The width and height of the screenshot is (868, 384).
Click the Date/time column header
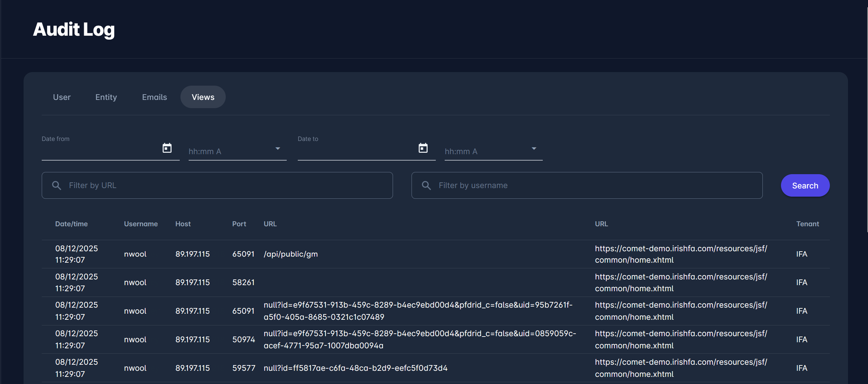71,224
